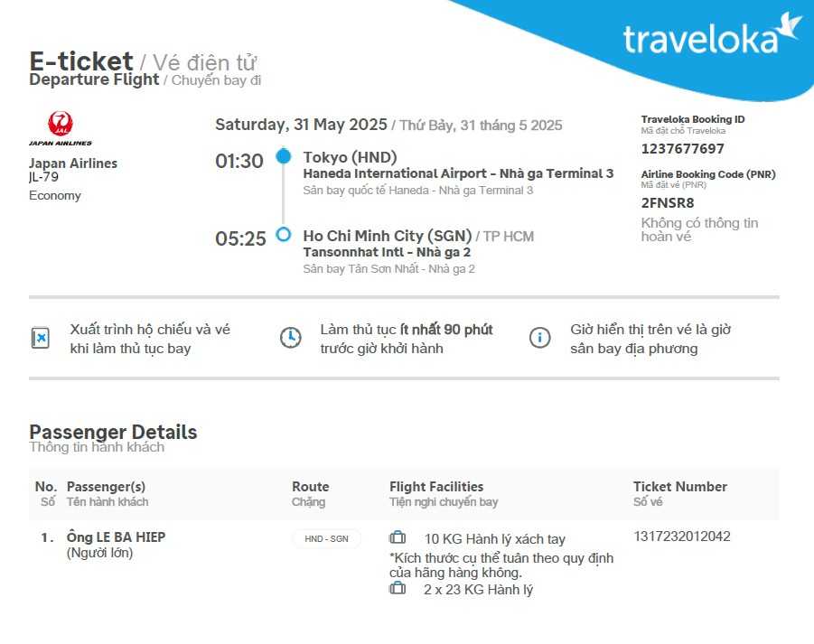Click the Ho Chi Minh City (SGN) destination
Image resolution: width=814 pixels, height=644 pixels.
(x=388, y=236)
